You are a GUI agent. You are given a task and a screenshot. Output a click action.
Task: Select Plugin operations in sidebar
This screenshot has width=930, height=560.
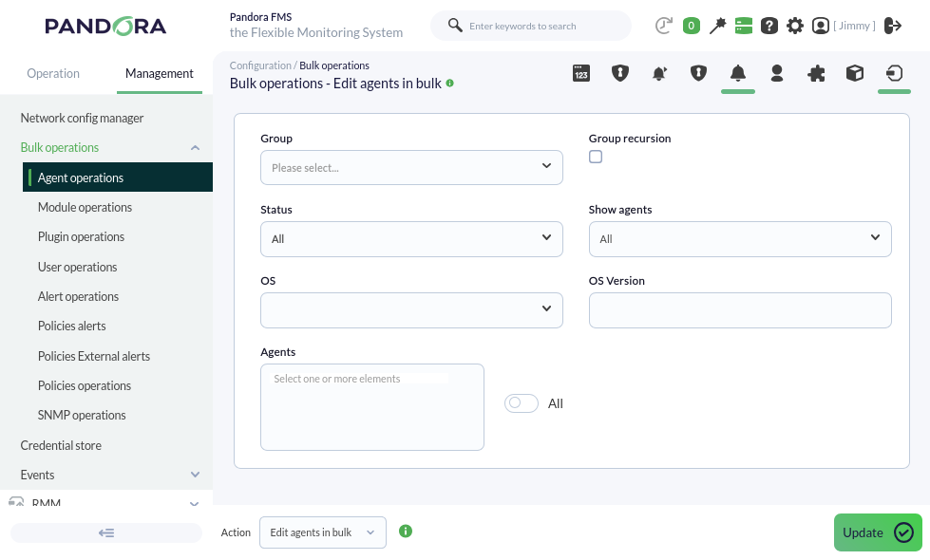pos(81,236)
